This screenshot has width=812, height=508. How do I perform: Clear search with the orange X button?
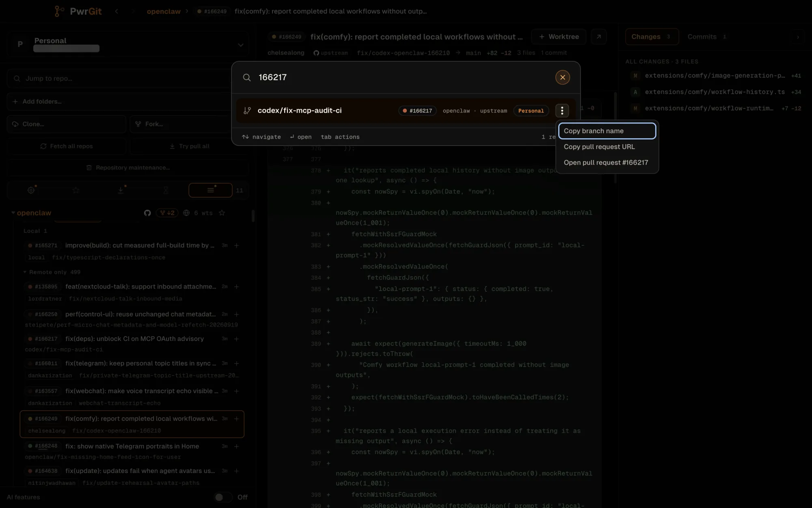tap(562, 77)
